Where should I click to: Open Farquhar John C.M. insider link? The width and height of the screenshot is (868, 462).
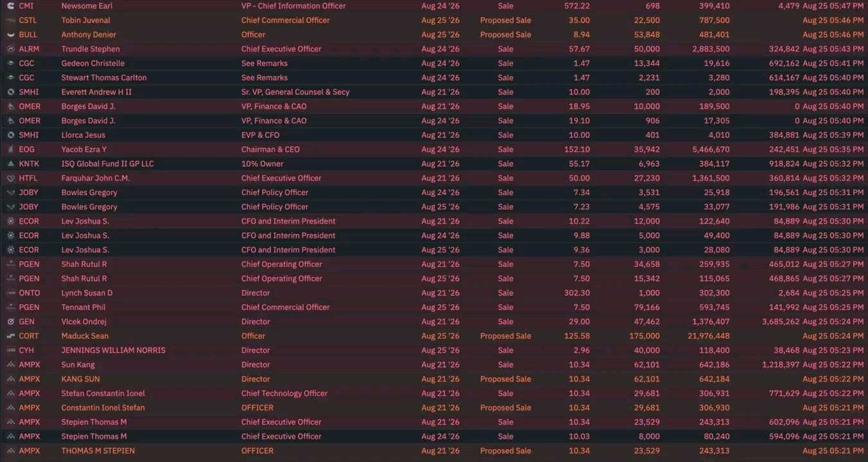pos(96,178)
